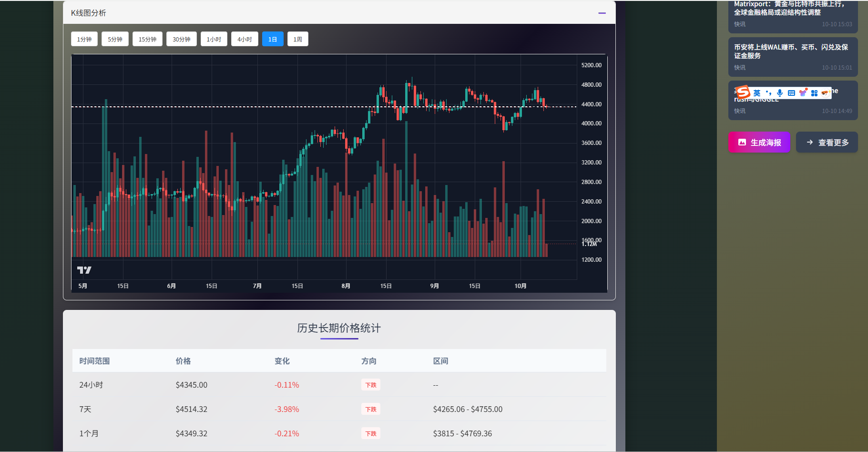868x452 pixels.
Task: Toggle the IME punctuation mode icon
Action: pyautogui.click(x=768, y=93)
